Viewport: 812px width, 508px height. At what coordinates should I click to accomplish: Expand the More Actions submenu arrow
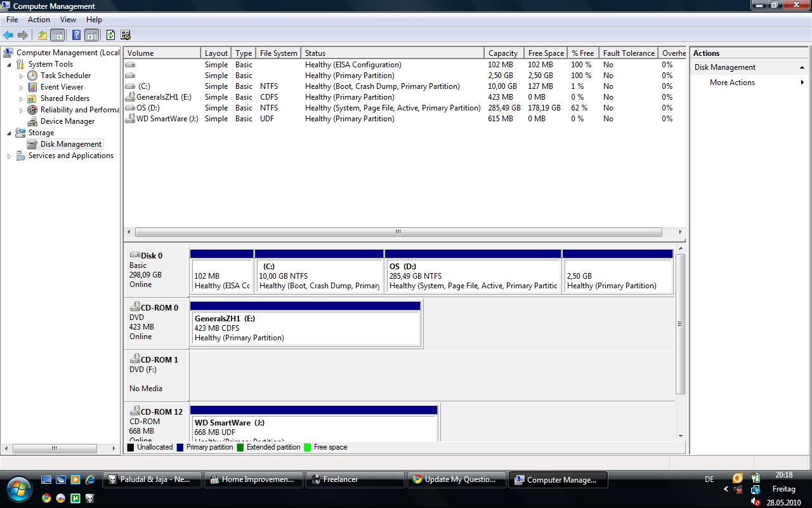point(802,83)
